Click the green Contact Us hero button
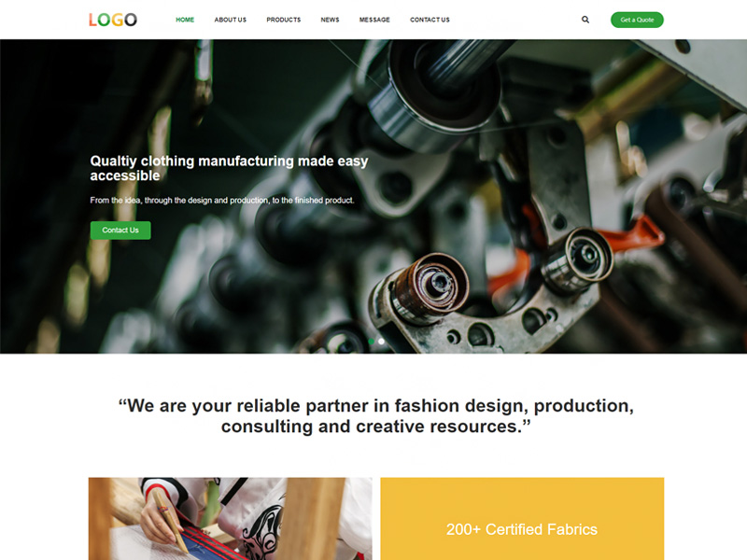Screen dimensions: 747x560 point(120,230)
